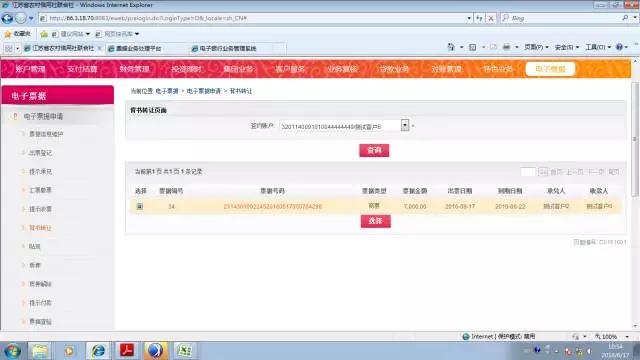Image resolution: width=640 pixels, height=360 pixels.
Task: Click the IE forward navigation arrow
Action: pyautogui.click(x=21, y=18)
